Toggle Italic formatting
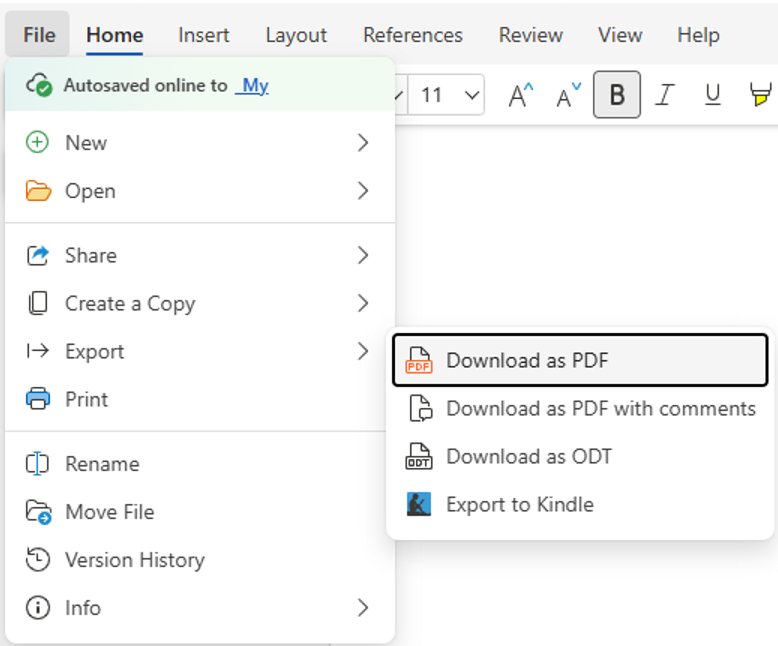The width and height of the screenshot is (778, 646). 664,95
